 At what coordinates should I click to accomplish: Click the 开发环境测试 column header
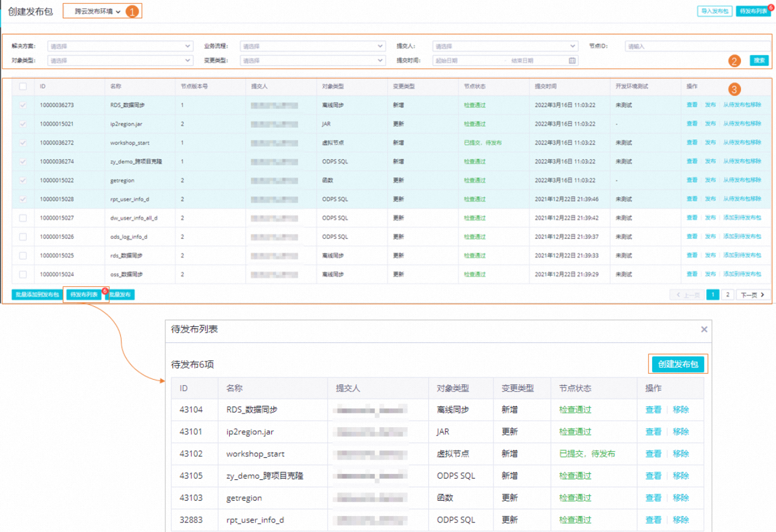631,86
